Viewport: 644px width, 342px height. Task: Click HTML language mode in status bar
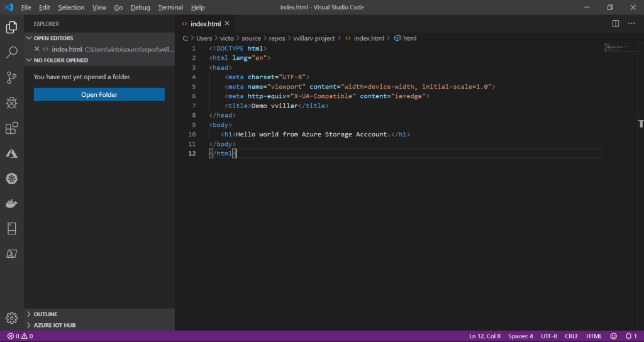[x=594, y=336]
